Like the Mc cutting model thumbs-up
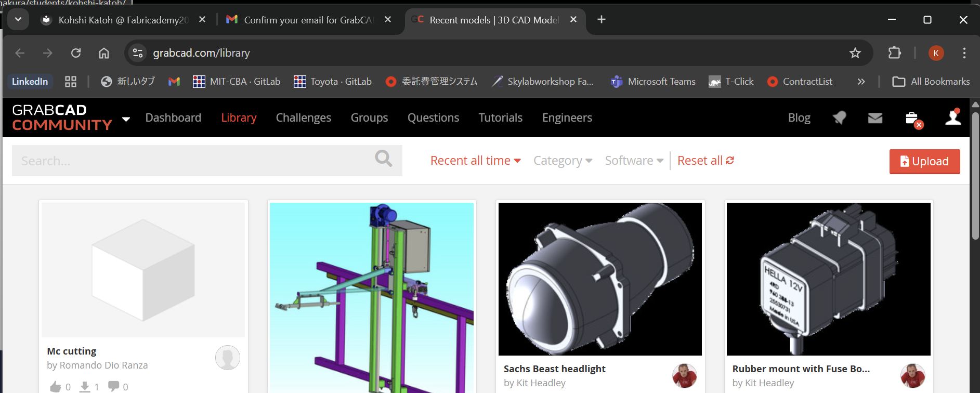 point(55,386)
